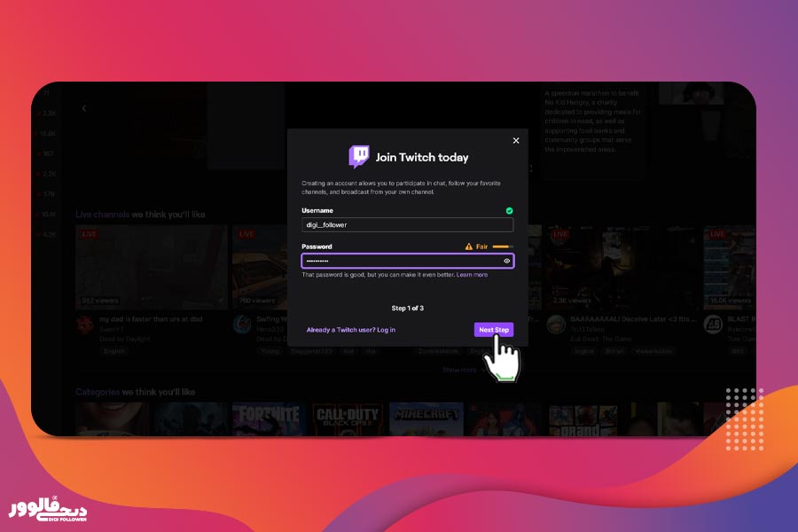The width and height of the screenshot is (798, 532).
Task: Open the 'my dad is faster than urs' stream thumbnail
Action: tap(151, 267)
